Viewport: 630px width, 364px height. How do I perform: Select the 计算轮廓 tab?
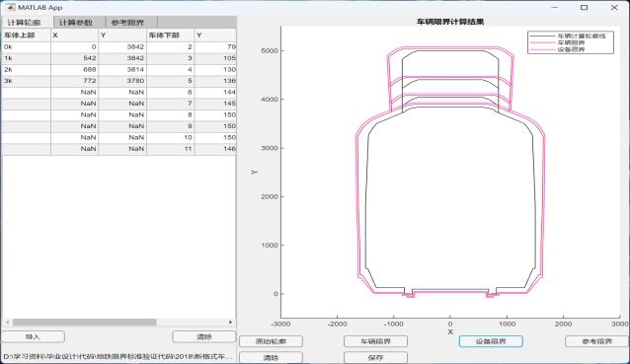(24, 23)
